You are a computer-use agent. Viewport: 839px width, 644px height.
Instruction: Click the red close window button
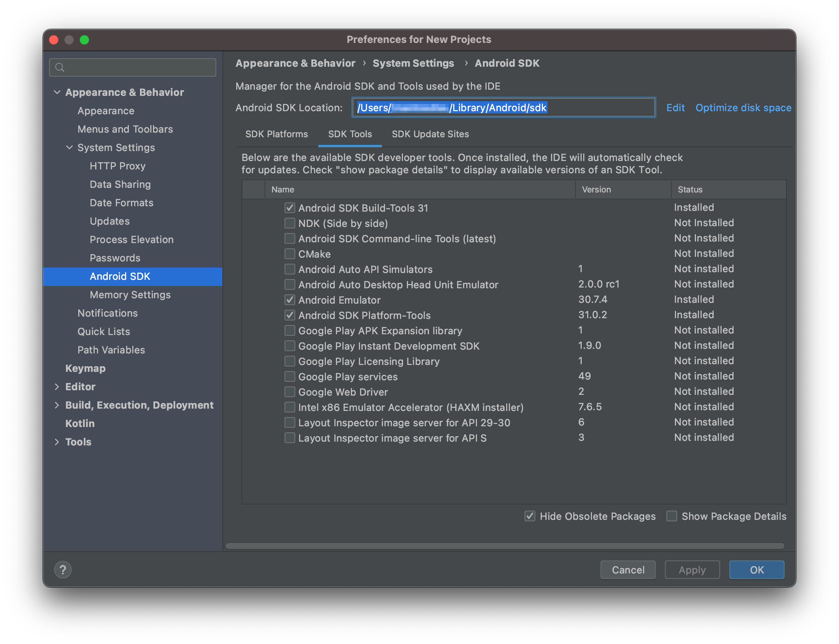coord(54,40)
